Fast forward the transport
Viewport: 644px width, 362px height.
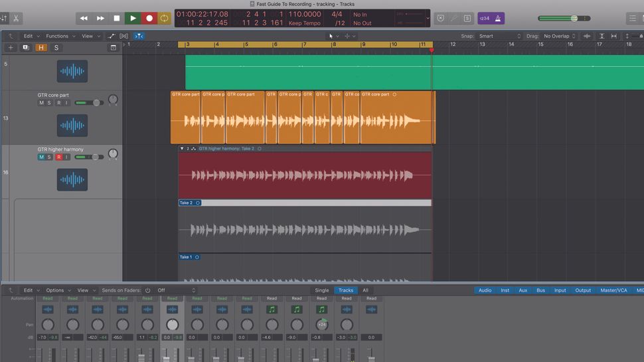(100, 18)
